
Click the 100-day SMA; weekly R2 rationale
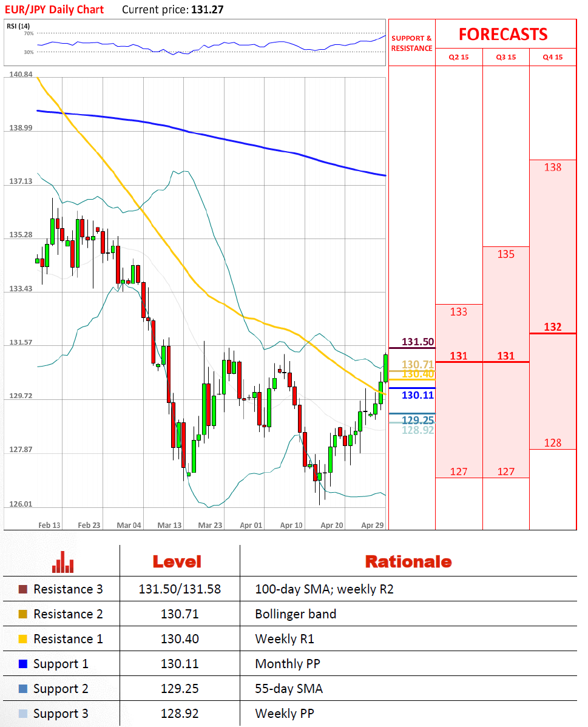[x=324, y=589]
